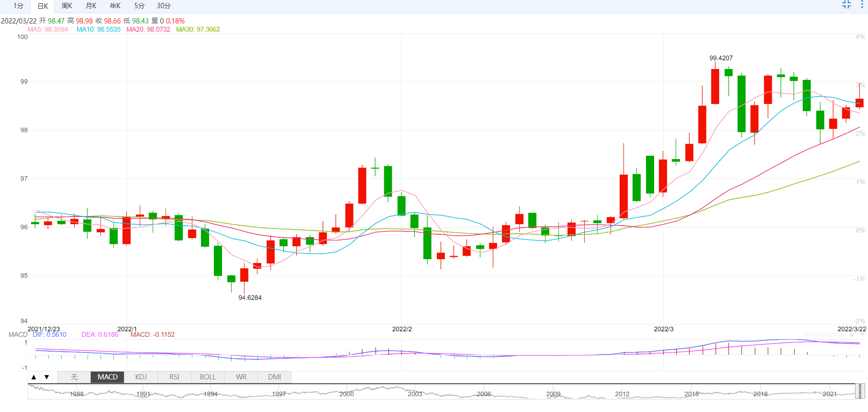Open the 月K monthly chart tab
This screenshot has width=868, height=412.
tap(91, 6)
